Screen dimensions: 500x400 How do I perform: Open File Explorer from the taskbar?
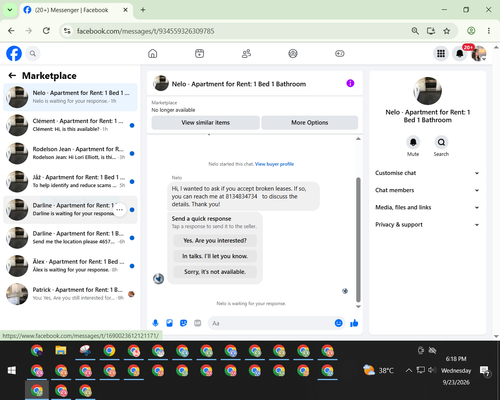point(61,351)
